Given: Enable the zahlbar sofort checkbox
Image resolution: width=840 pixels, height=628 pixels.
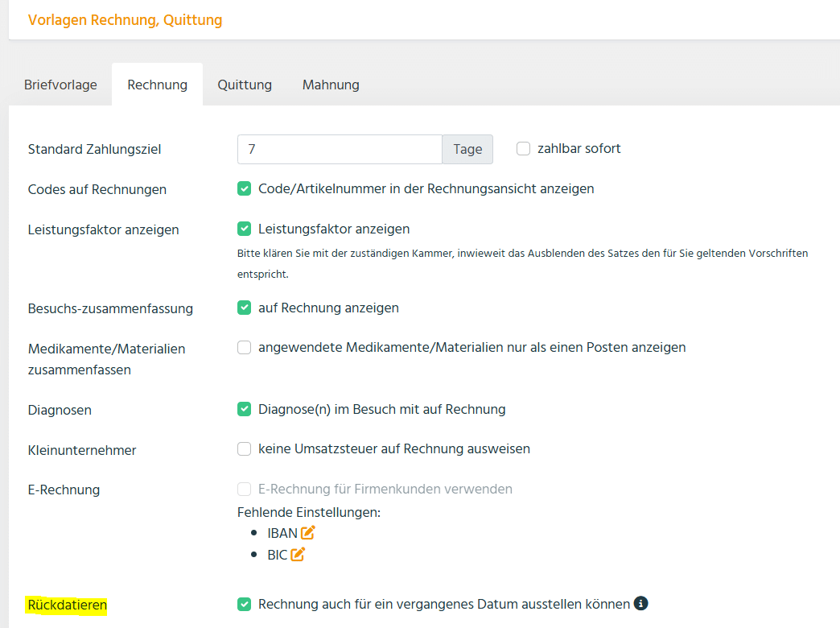Looking at the screenshot, I should (x=524, y=148).
